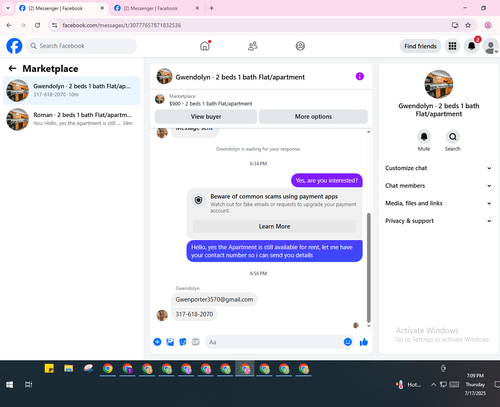
Task: Open the emoji picker in message box
Action: (348, 342)
